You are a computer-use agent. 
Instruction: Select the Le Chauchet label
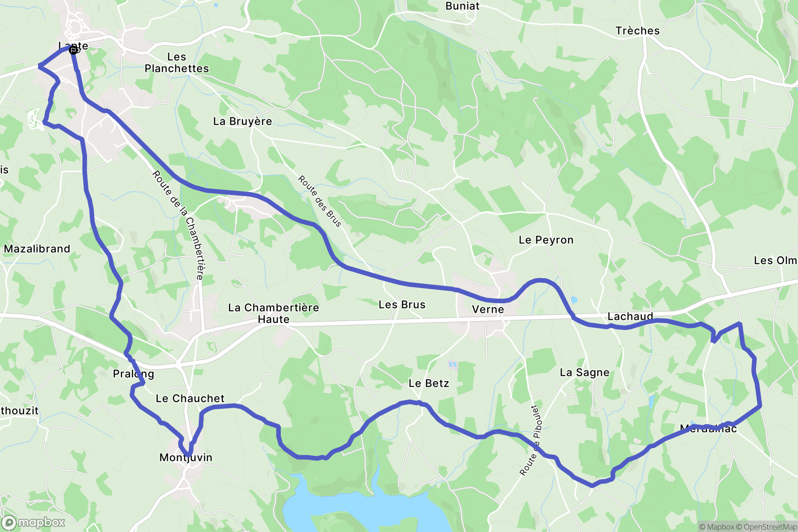pyautogui.click(x=190, y=398)
